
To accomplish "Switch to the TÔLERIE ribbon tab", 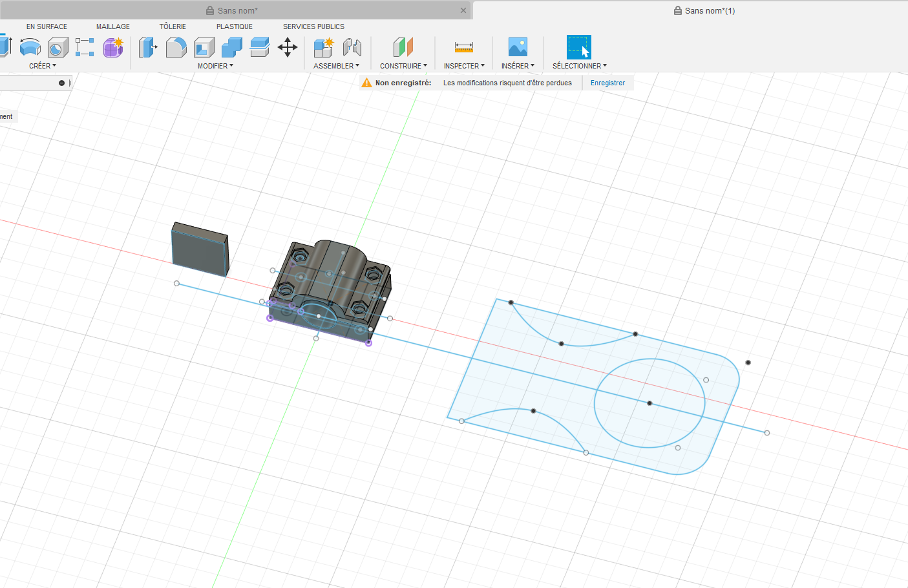I will (173, 26).
